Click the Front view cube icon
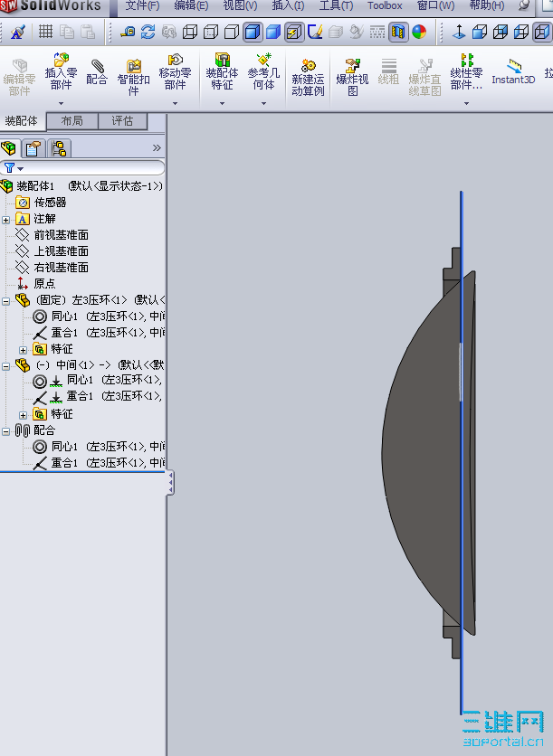This screenshot has width=553, height=756. (479, 33)
